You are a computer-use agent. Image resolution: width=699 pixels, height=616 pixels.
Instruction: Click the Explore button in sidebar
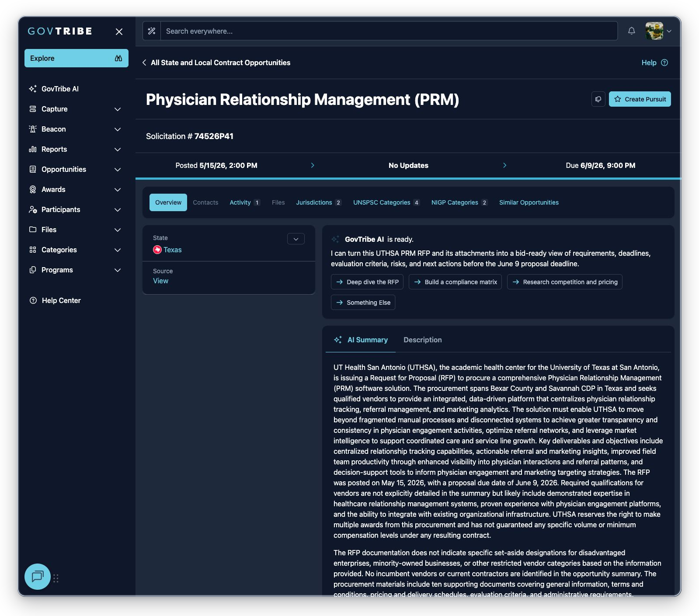(x=77, y=58)
